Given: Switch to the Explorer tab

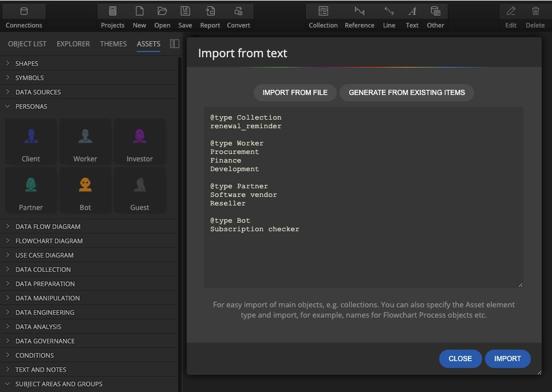Looking at the screenshot, I should tap(73, 43).
